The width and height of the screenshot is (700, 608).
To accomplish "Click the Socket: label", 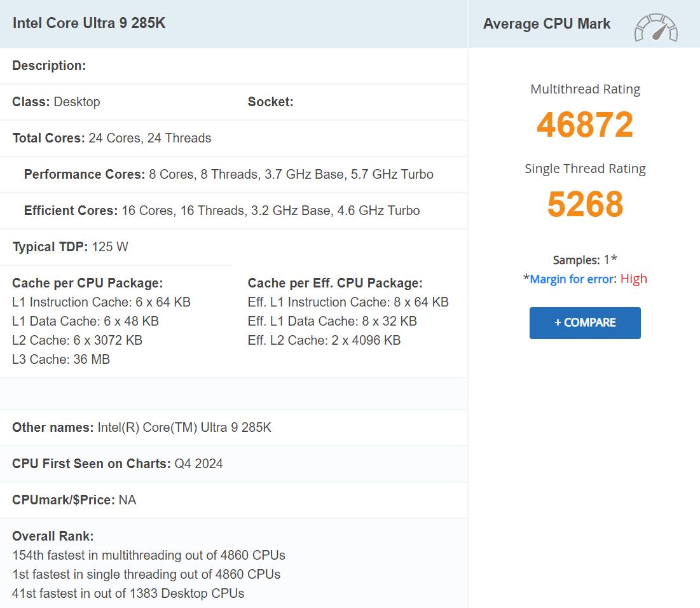I will [x=271, y=102].
